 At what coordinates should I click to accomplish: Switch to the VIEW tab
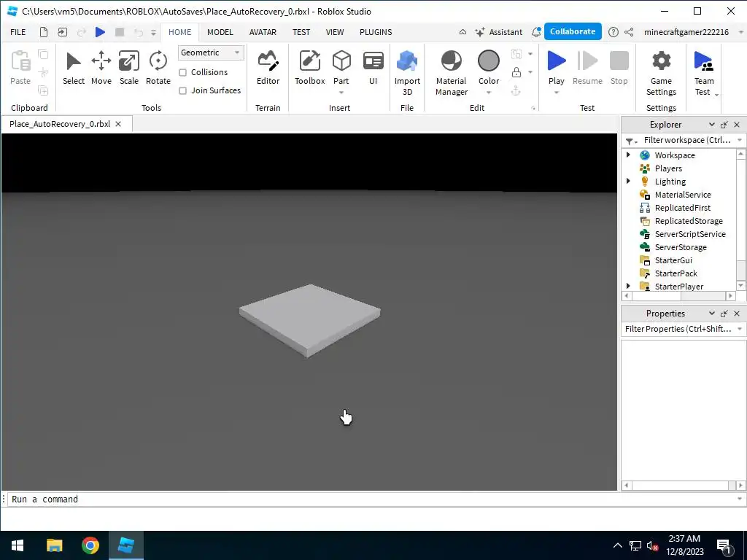[334, 32]
